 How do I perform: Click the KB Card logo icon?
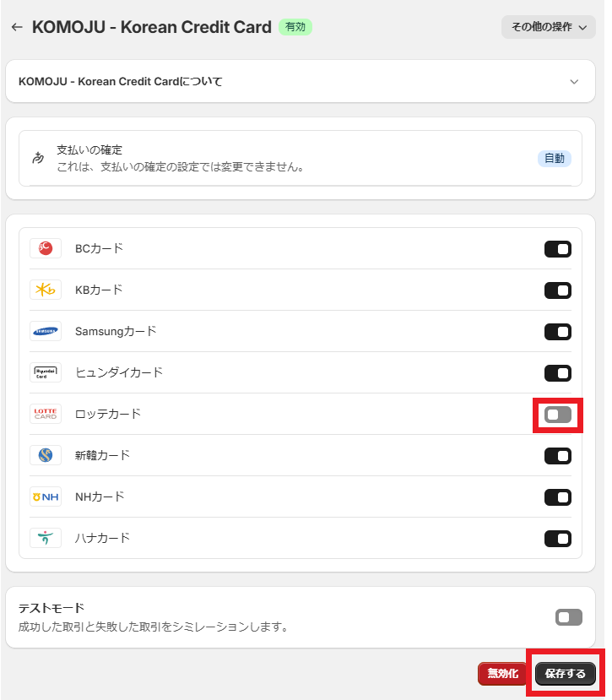(x=46, y=290)
